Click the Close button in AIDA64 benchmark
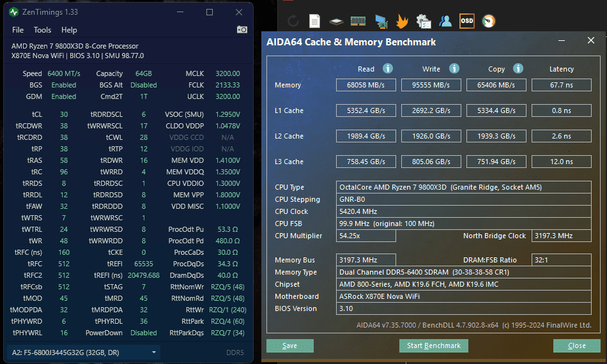This screenshot has height=364, width=607. (577, 346)
